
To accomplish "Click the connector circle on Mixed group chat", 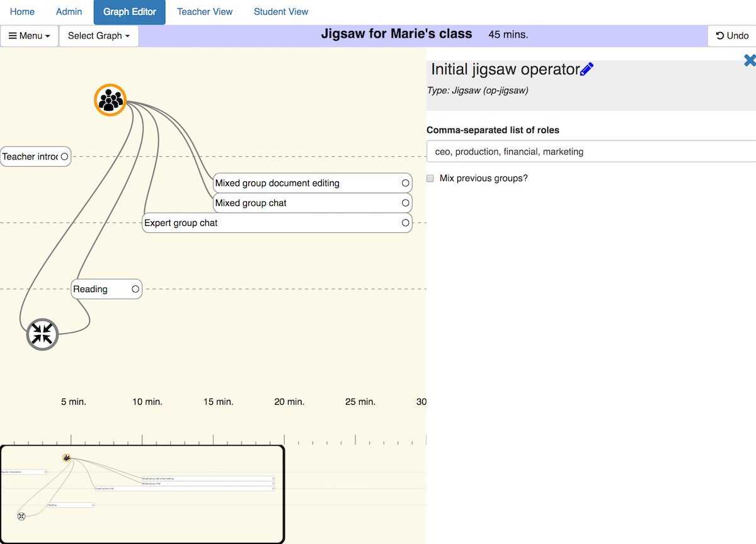I will coord(406,203).
